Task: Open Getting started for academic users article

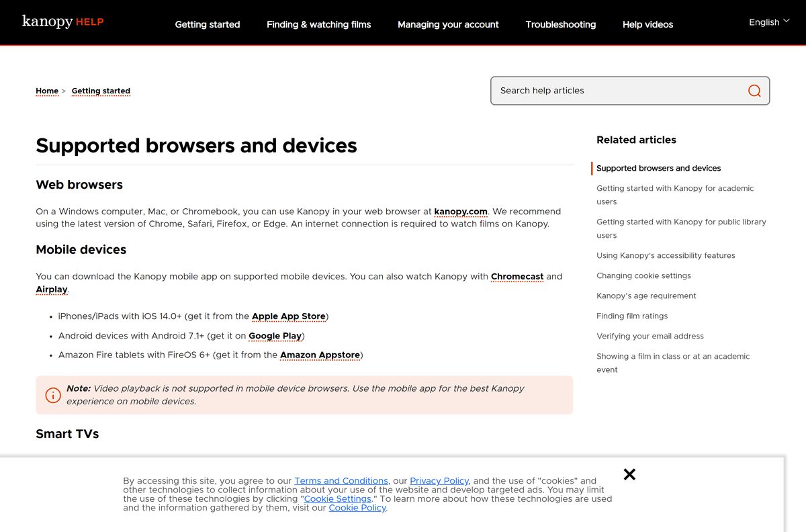Action: click(675, 195)
